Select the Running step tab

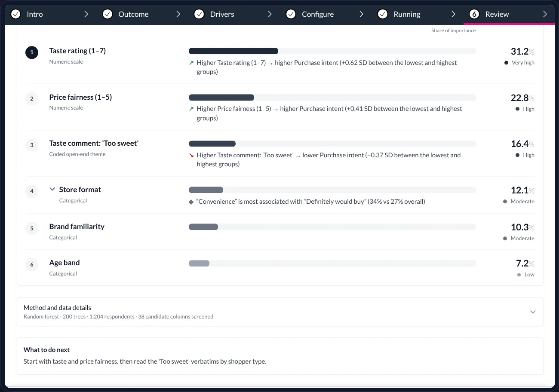pos(418,14)
